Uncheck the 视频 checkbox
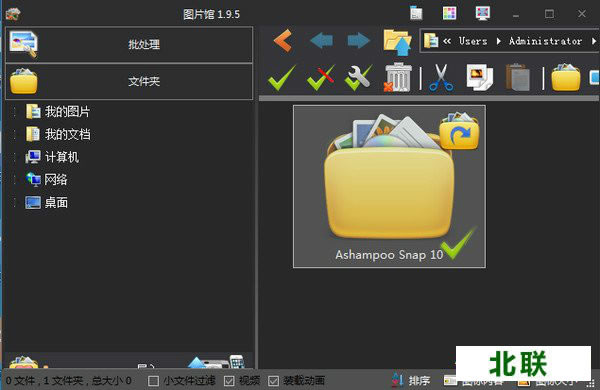This screenshot has height=390, width=600. (229, 381)
